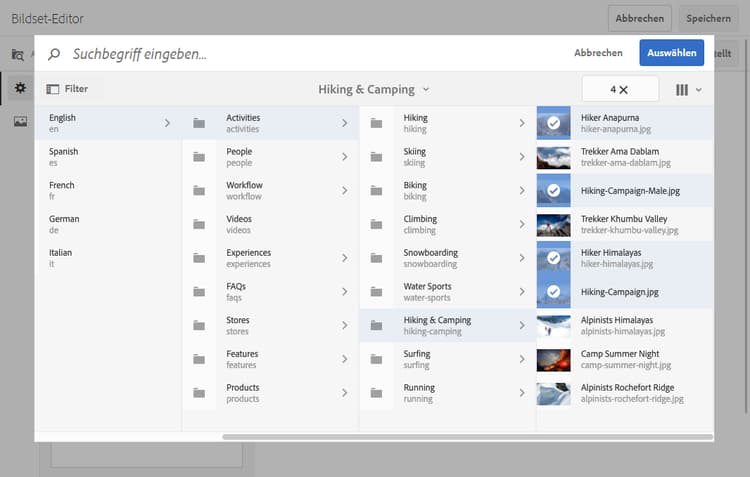
Task: Click the Activities folder icon
Action: tap(199, 123)
